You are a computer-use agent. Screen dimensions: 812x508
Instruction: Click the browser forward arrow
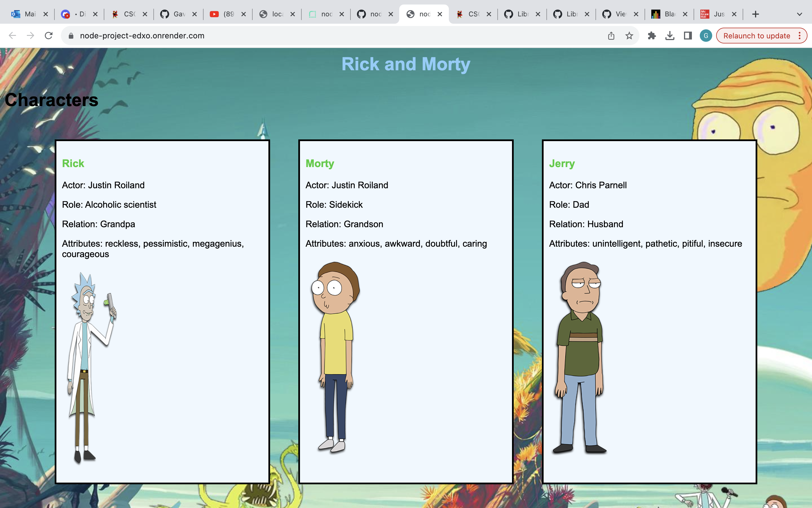point(30,36)
